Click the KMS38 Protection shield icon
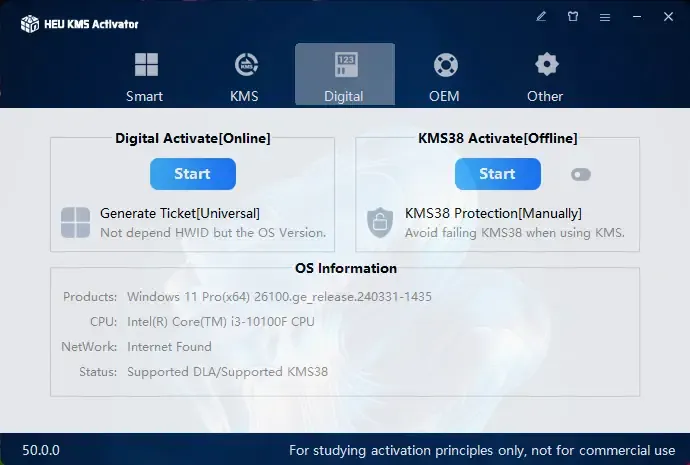This screenshot has width=690, height=465. tap(380, 223)
